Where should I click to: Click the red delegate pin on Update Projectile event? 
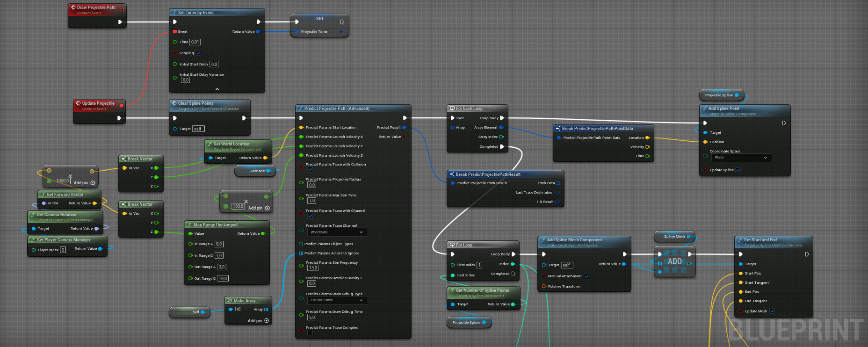[121, 105]
